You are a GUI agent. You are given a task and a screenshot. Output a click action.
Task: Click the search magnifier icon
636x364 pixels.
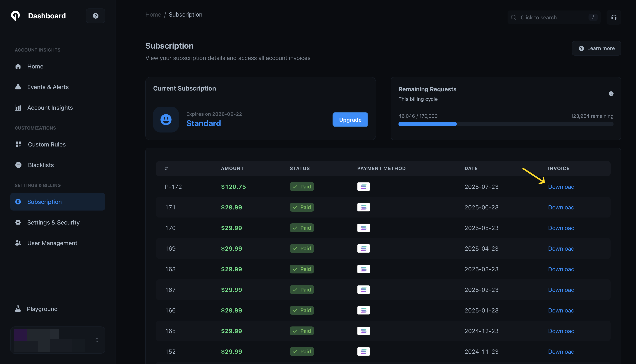(513, 17)
